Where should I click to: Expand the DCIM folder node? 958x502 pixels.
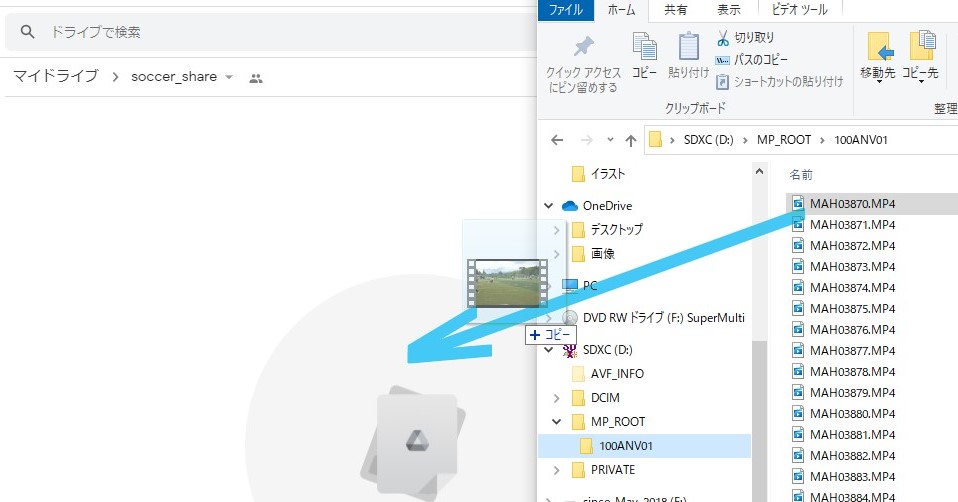557,398
